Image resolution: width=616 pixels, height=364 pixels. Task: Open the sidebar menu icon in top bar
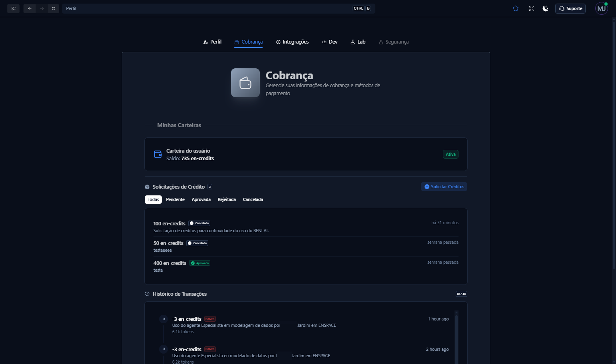click(x=13, y=8)
